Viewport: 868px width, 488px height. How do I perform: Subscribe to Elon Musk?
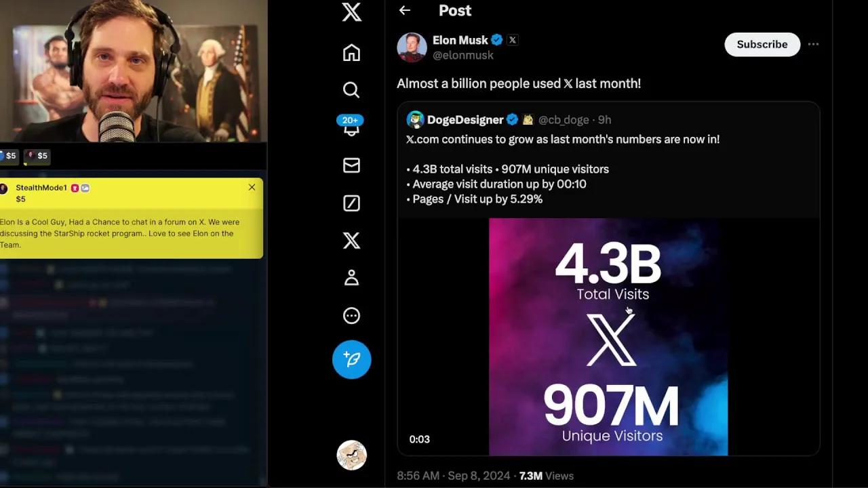[x=762, y=44]
